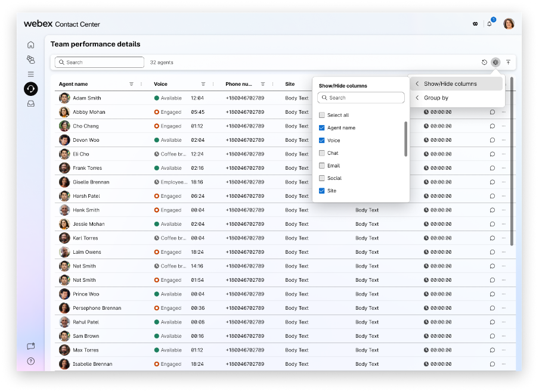Open the Home icon in sidebar
This screenshot has height=392, width=539.
coord(31,45)
